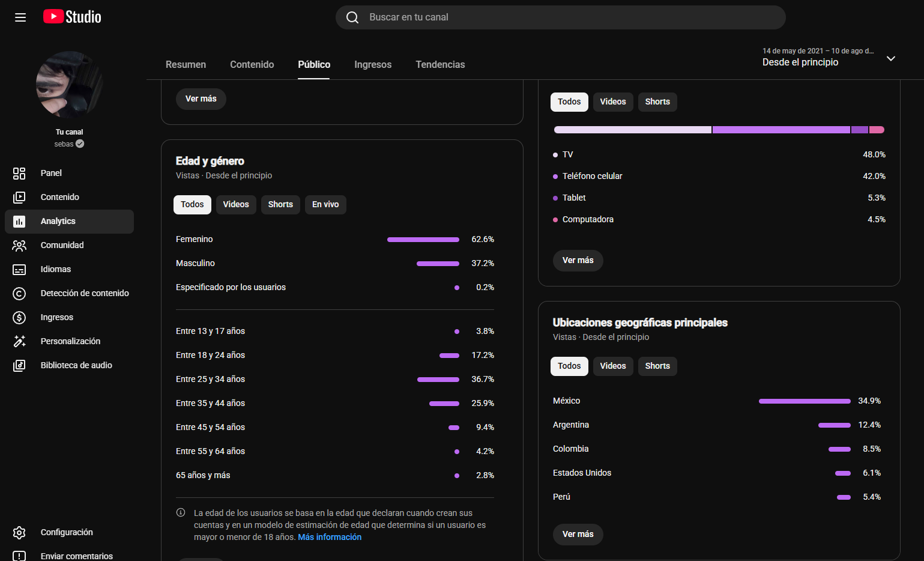The width and height of the screenshot is (924, 561).
Task: Select Todos filter in device type card
Action: pos(569,102)
